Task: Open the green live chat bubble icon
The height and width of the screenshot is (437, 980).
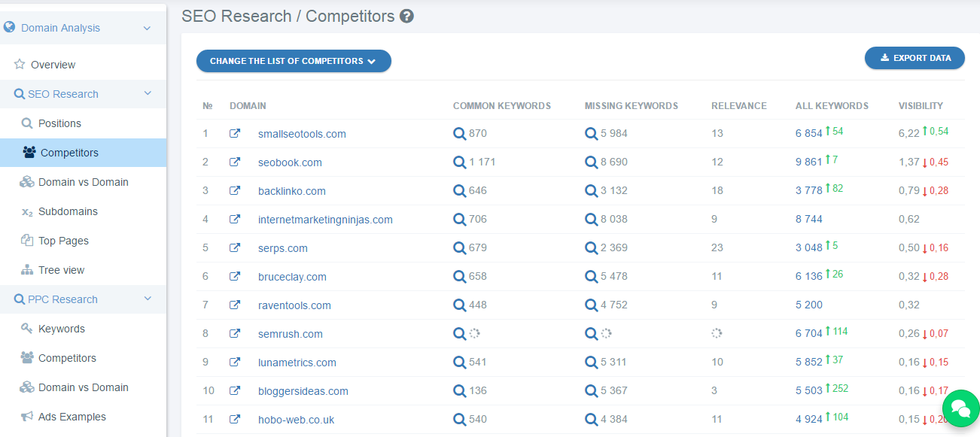Action: (x=960, y=408)
